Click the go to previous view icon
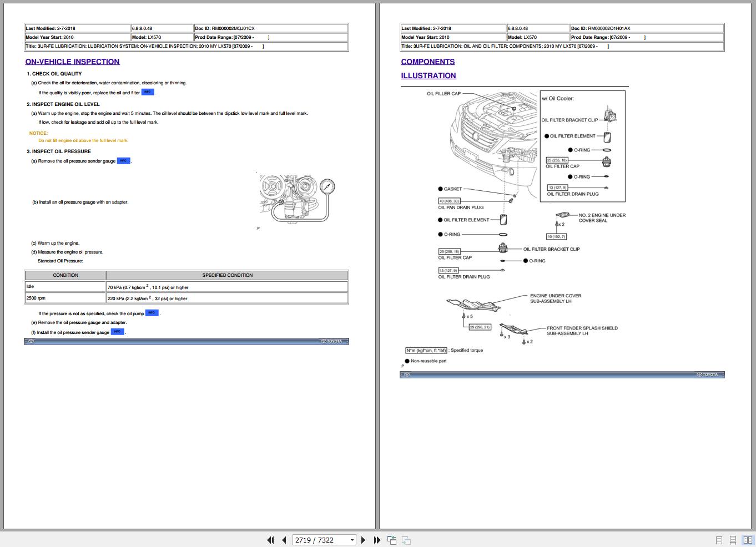This screenshot has height=547, width=756. (x=392, y=540)
